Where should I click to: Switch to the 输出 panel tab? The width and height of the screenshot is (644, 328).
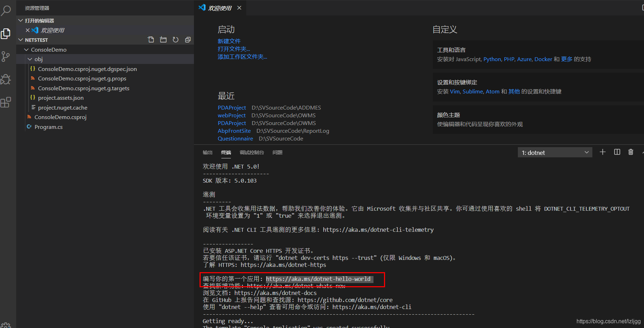(x=208, y=152)
